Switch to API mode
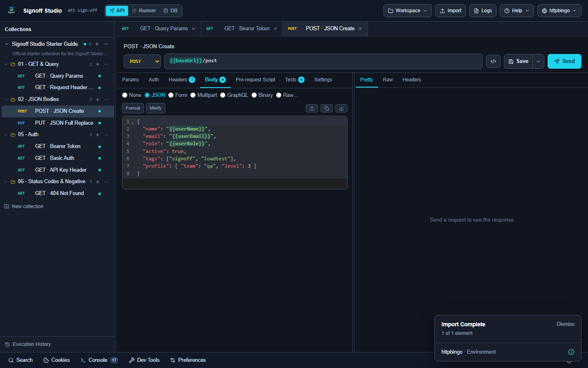588x368 pixels. [117, 11]
